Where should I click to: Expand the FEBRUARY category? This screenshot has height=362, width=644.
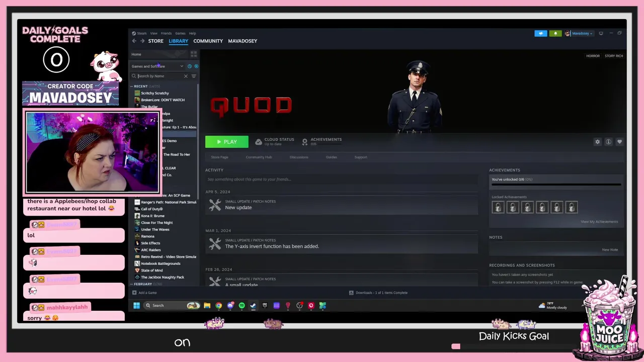[x=132, y=284]
